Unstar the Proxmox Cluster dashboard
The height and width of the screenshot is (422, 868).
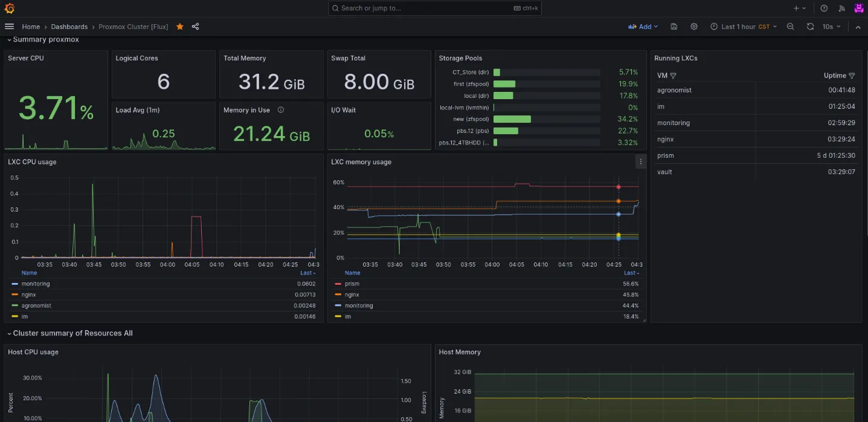point(180,27)
